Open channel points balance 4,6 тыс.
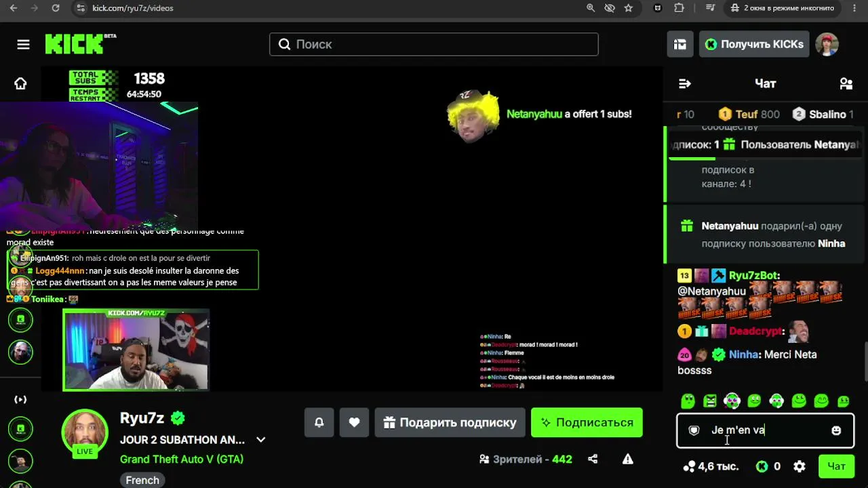This screenshot has width=868, height=488. click(710, 466)
